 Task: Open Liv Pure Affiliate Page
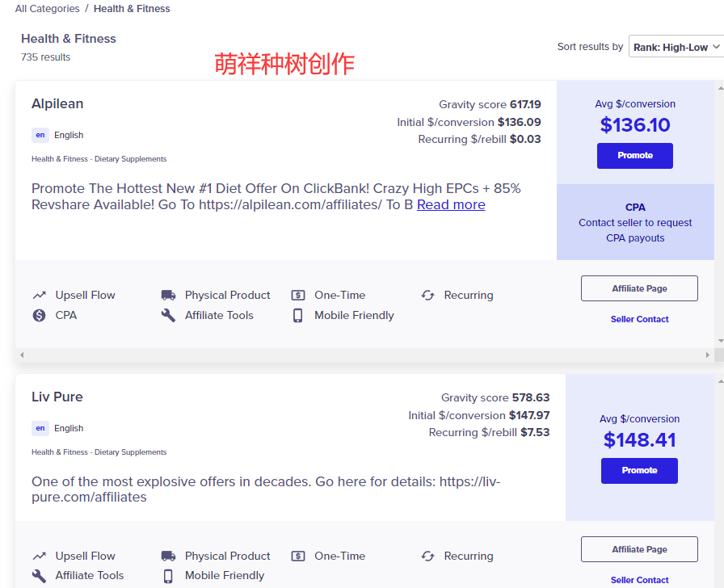point(639,549)
